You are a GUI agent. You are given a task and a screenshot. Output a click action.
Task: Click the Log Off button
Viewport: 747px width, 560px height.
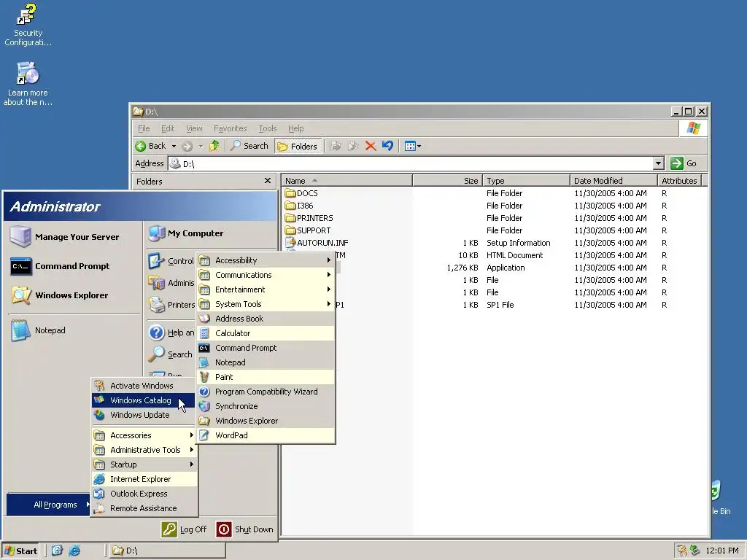(x=185, y=529)
